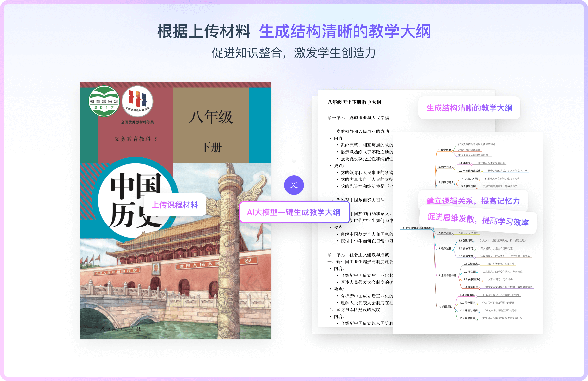Click 一、党的领导和人民事业的成功 line
The height and width of the screenshot is (381, 588).
[x=358, y=131]
